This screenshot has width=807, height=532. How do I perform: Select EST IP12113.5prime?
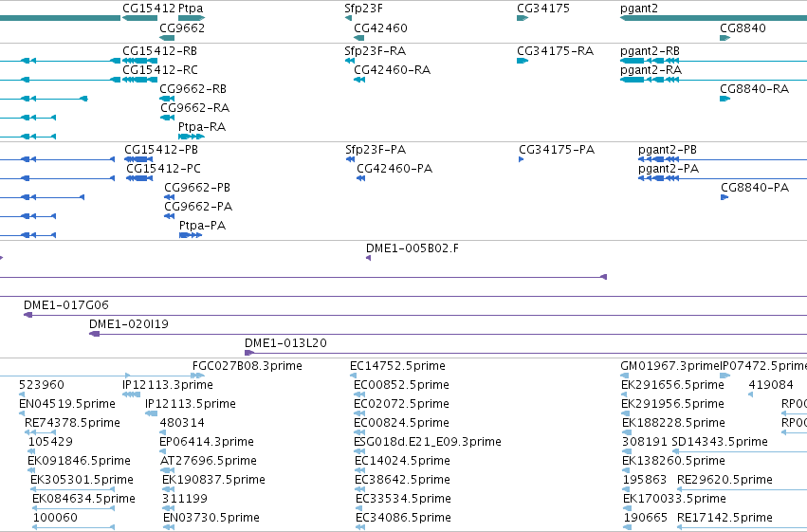pyautogui.click(x=191, y=404)
